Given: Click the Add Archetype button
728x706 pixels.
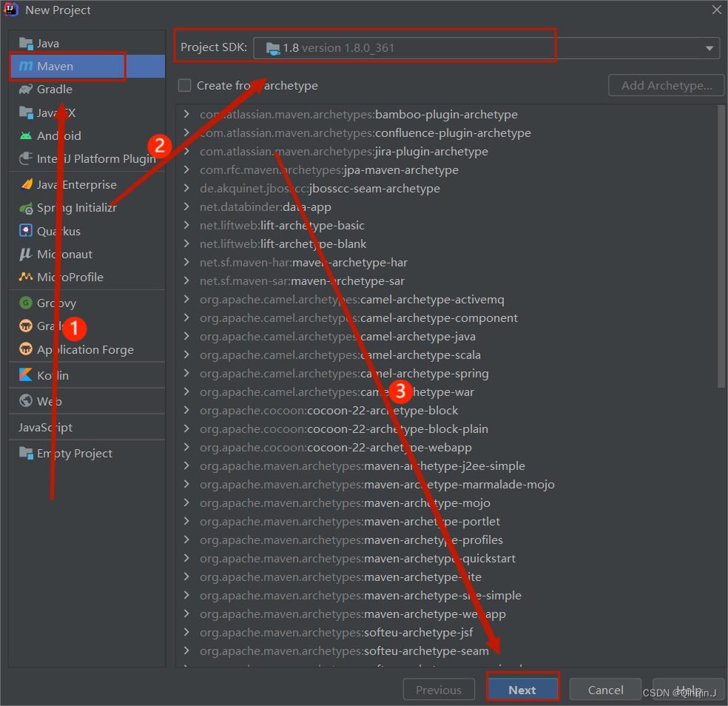Looking at the screenshot, I should click(667, 85).
